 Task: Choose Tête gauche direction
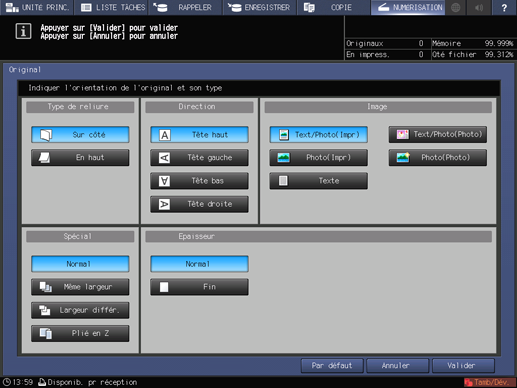(199, 157)
